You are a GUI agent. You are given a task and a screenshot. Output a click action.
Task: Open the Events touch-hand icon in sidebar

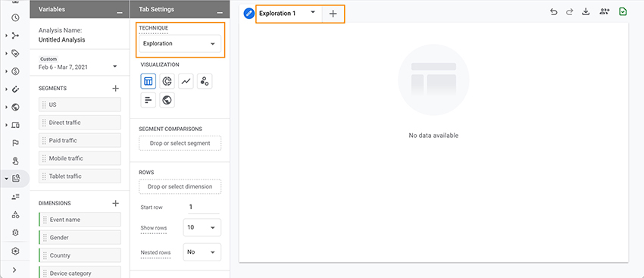(15, 161)
